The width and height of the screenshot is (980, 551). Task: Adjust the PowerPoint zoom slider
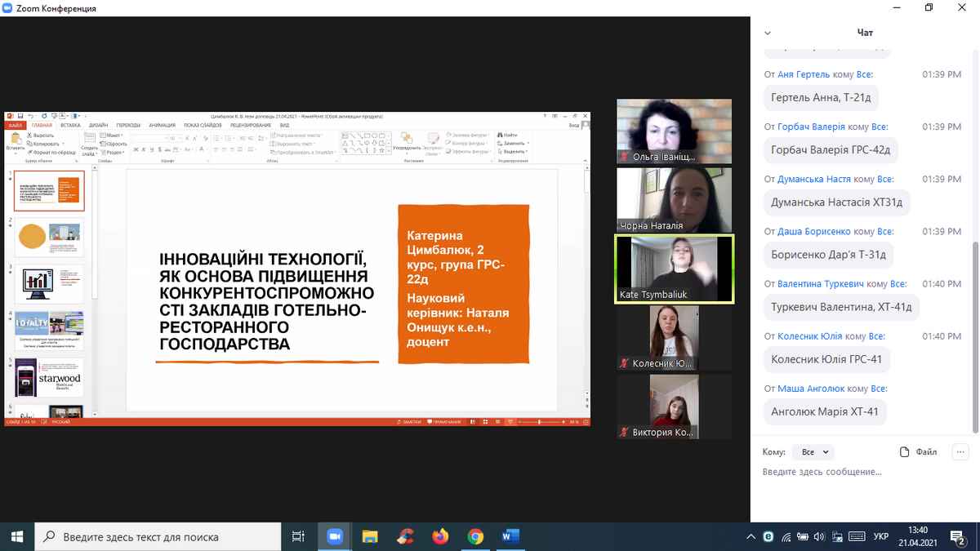540,422
